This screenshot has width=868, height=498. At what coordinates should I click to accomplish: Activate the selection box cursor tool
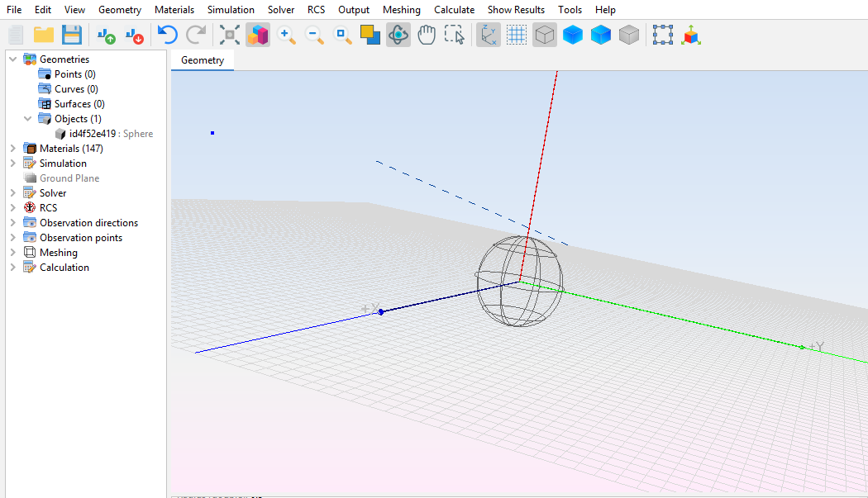455,35
